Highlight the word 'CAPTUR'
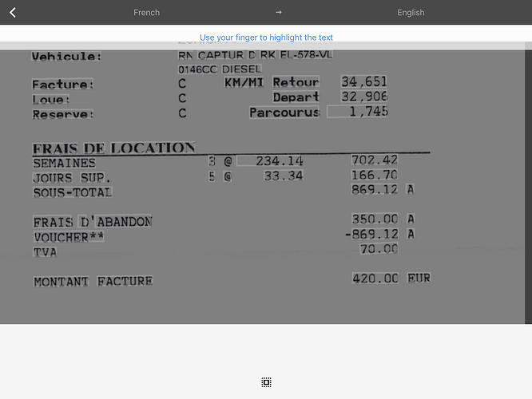This screenshot has width=532, height=399. coord(221,55)
